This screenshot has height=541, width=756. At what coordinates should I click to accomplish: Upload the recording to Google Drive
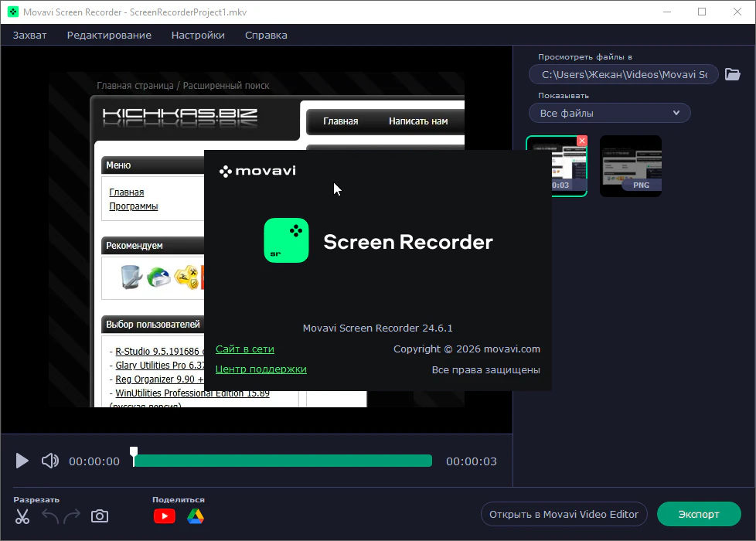(195, 516)
